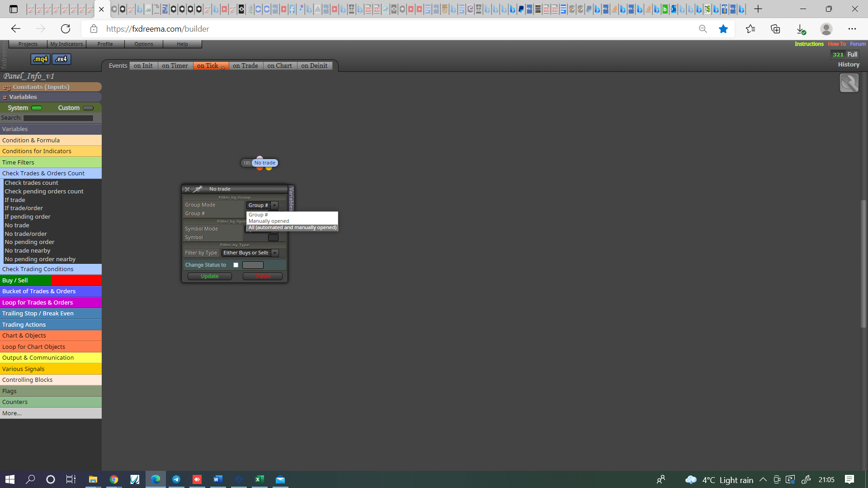Open browser profile avatar
Image resolution: width=868 pixels, height=488 pixels.
pos(826,29)
